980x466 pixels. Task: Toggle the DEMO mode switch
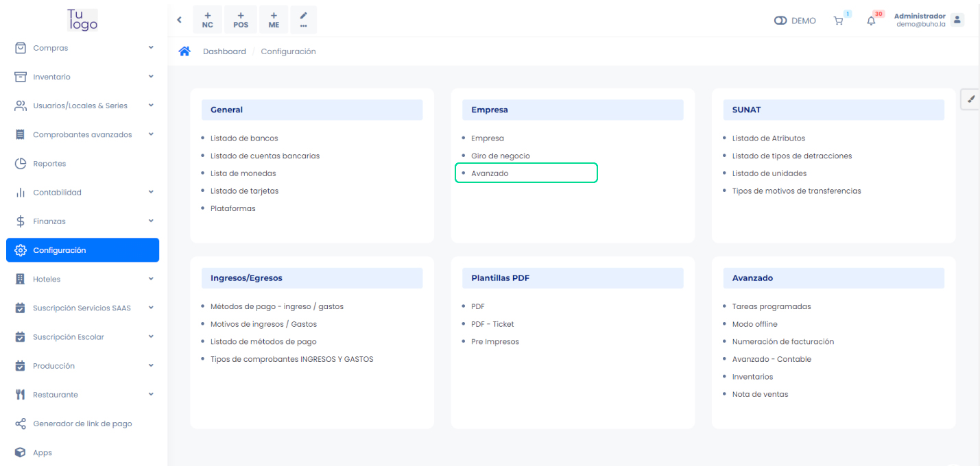pyautogui.click(x=780, y=21)
